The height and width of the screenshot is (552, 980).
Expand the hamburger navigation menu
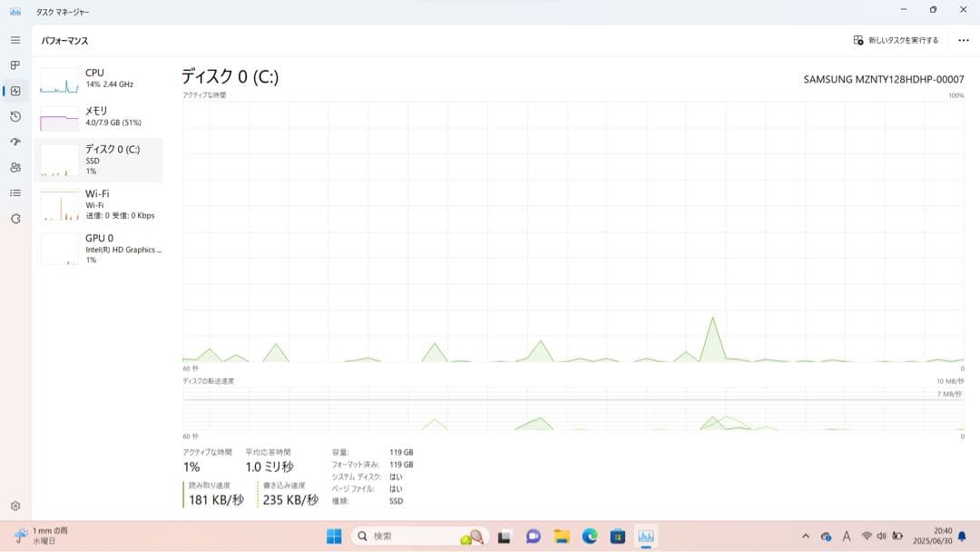click(x=15, y=40)
